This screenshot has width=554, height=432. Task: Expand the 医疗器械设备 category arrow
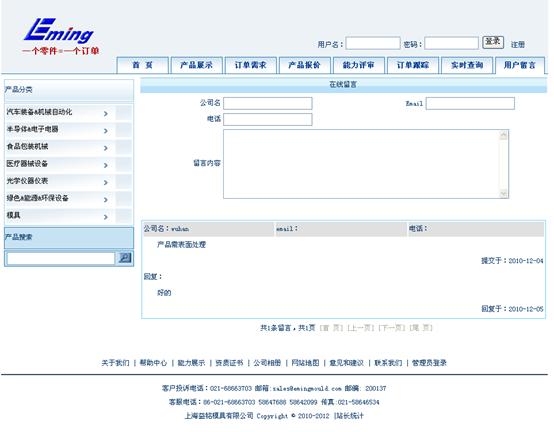click(106, 165)
